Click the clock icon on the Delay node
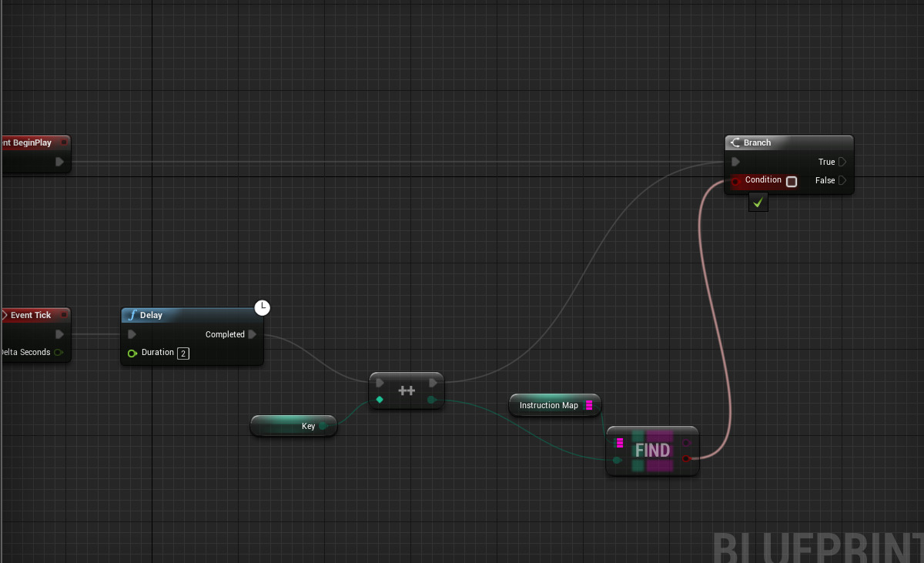Viewport: 924px width, 563px height. coord(263,307)
